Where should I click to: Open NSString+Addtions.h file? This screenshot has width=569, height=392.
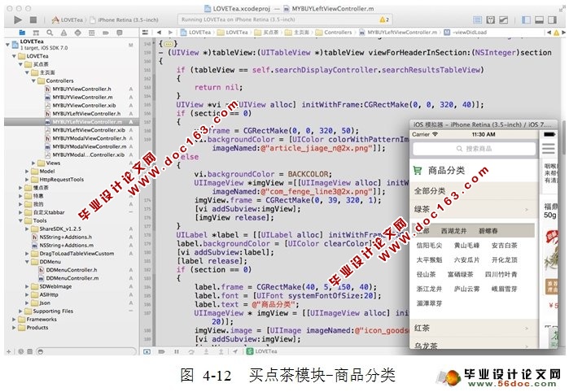[x=62, y=237]
